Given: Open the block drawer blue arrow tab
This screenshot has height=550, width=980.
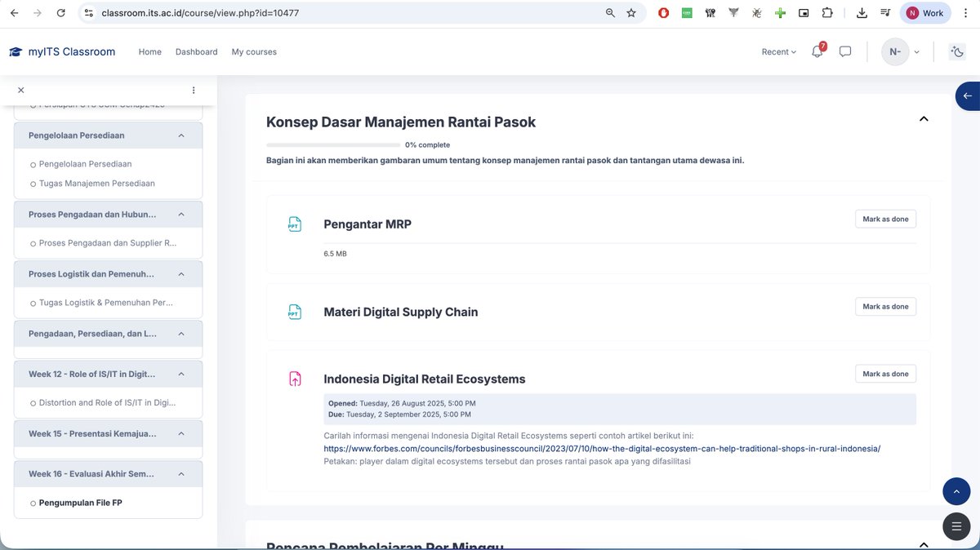Looking at the screenshot, I should click(x=968, y=95).
